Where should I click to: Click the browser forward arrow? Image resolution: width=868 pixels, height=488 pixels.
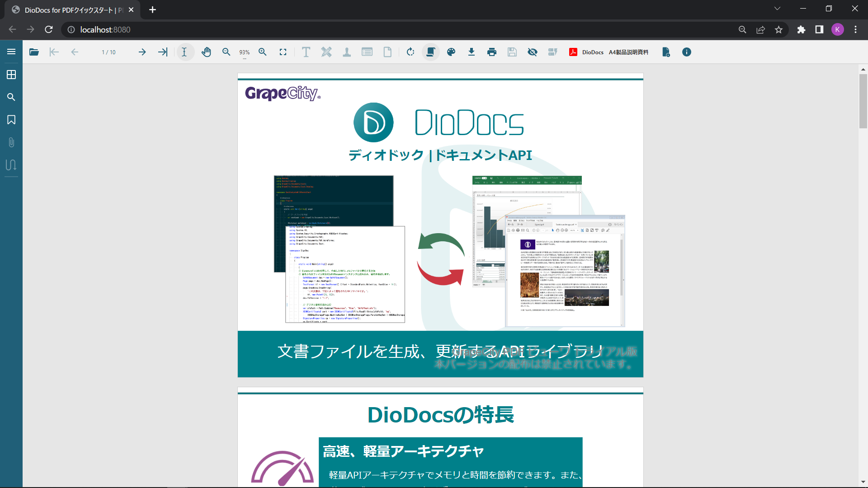coord(30,29)
